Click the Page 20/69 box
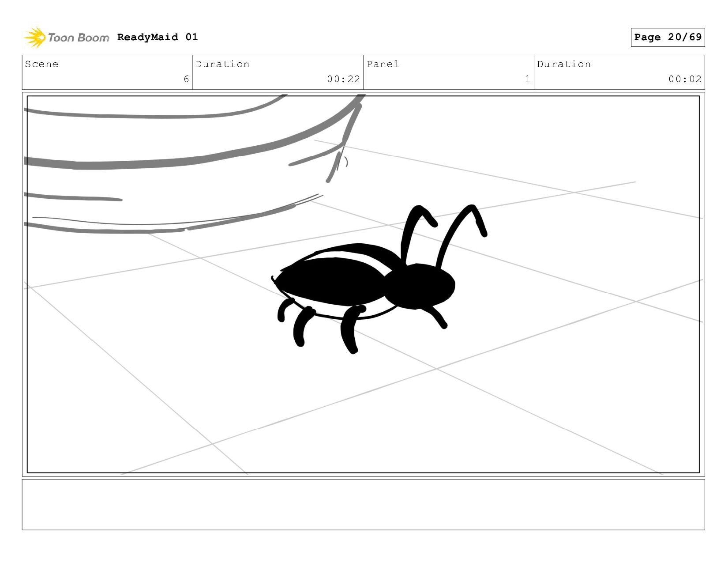The image size is (728, 563). pyautogui.click(x=668, y=37)
